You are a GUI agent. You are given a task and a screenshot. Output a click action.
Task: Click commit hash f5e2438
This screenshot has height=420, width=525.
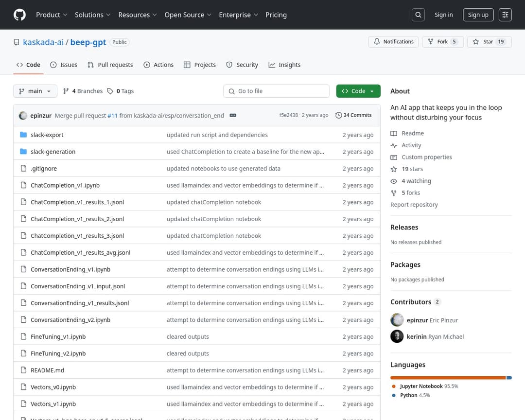(289, 115)
